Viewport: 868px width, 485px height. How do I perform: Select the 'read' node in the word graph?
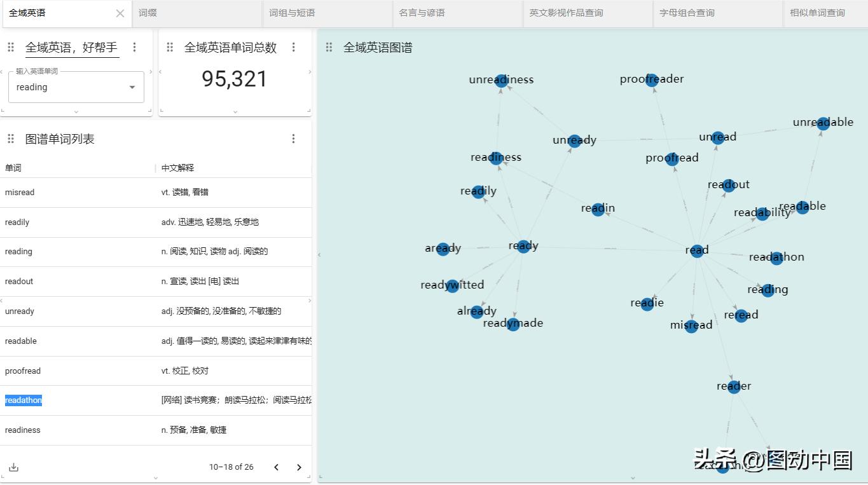[696, 250]
